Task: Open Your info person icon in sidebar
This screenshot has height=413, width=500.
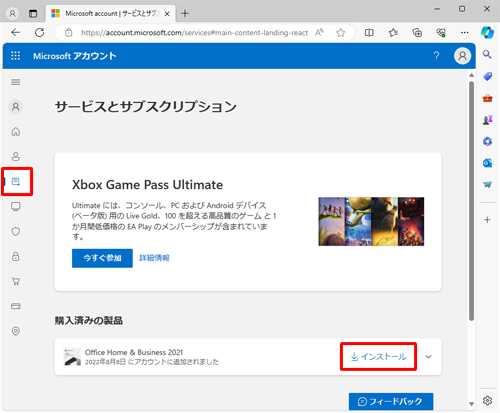Action: coord(16,156)
